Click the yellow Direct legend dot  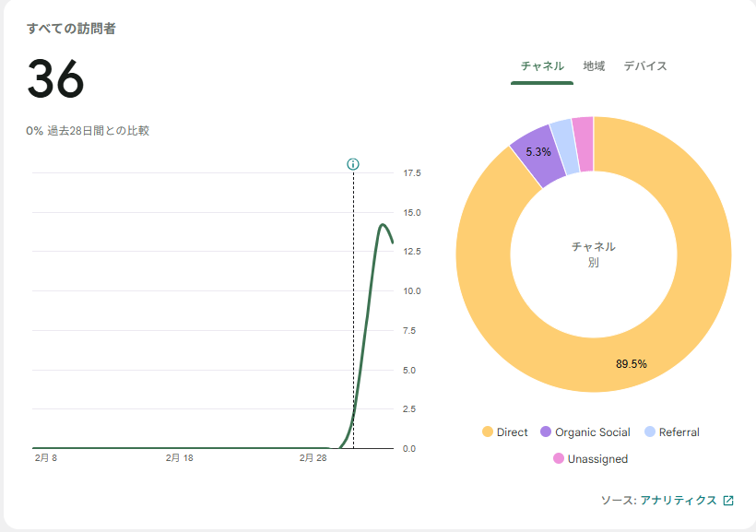coord(488,432)
